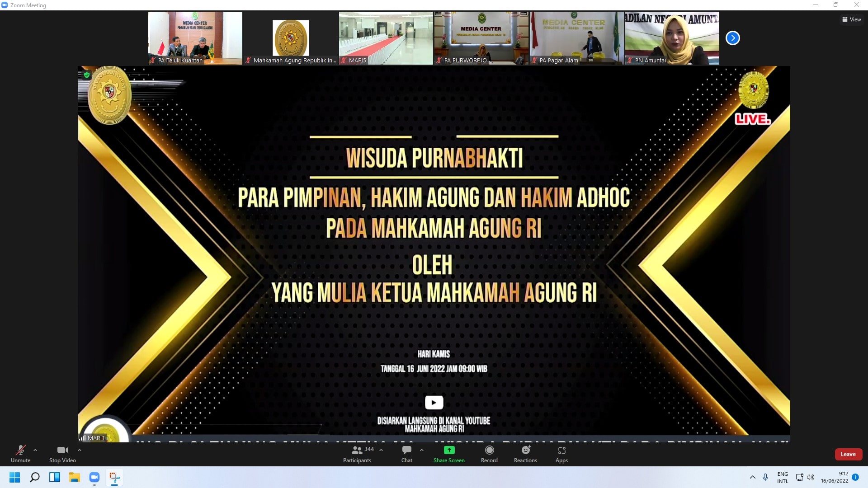The image size is (868, 488).
Task: Select PA Pagar Alam video thumbnail
Action: [577, 38]
